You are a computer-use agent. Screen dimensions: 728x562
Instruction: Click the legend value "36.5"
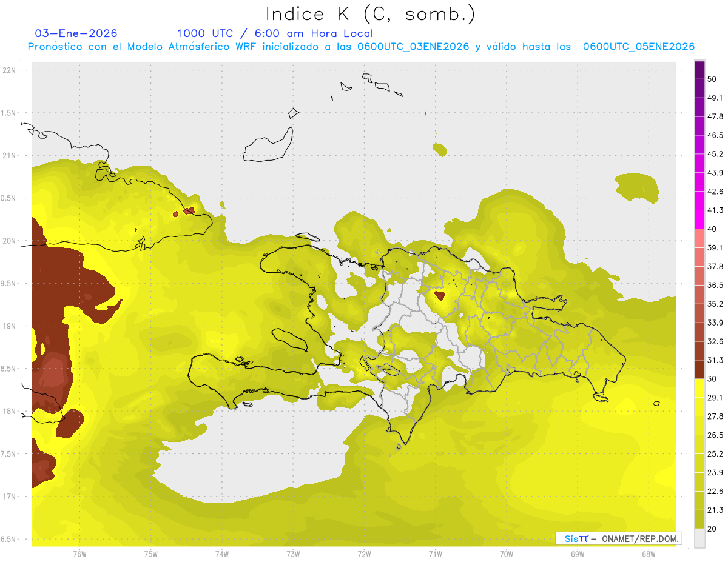tap(715, 285)
